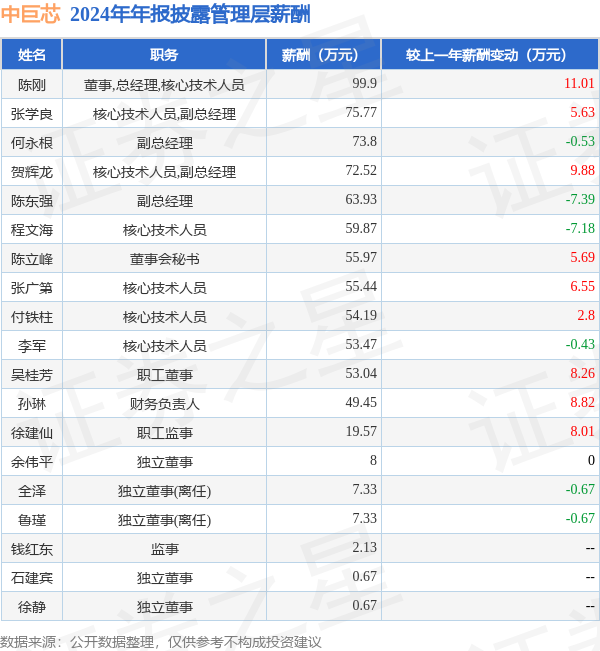Select the name 贺辉龙
This screenshot has height=651, width=600.
pos(32,172)
